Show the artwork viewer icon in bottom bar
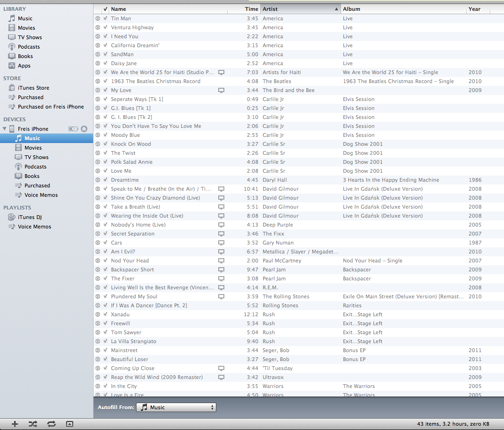This screenshot has width=504, height=430. 70,424
